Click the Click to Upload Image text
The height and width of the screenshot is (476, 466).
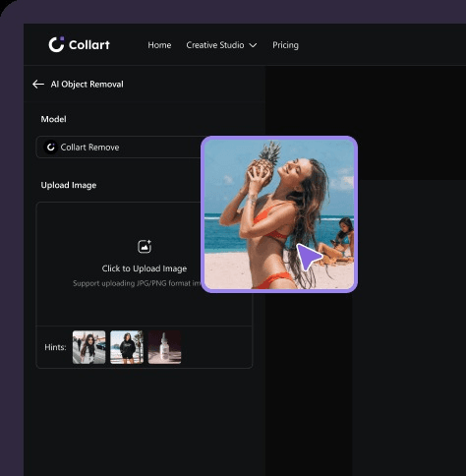pyautogui.click(x=145, y=268)
